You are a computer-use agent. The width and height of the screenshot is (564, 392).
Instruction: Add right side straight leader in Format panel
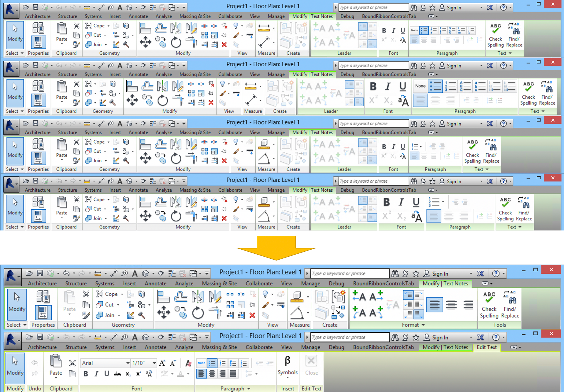(x=376, y=296)
